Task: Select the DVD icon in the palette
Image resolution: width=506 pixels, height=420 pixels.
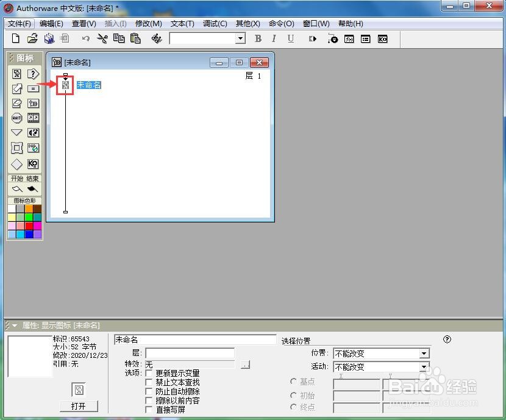Action: [33, 148]
